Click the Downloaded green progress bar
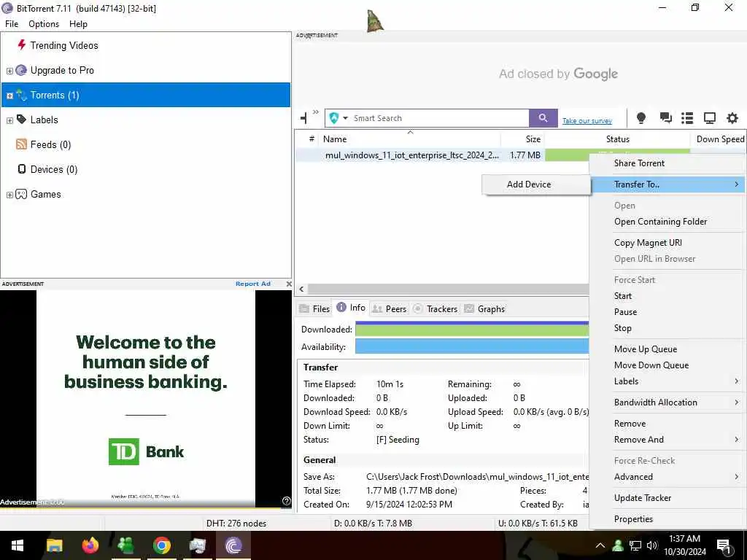Image resolution: width=747 pixels, height=560 pixels. (472, 329)
